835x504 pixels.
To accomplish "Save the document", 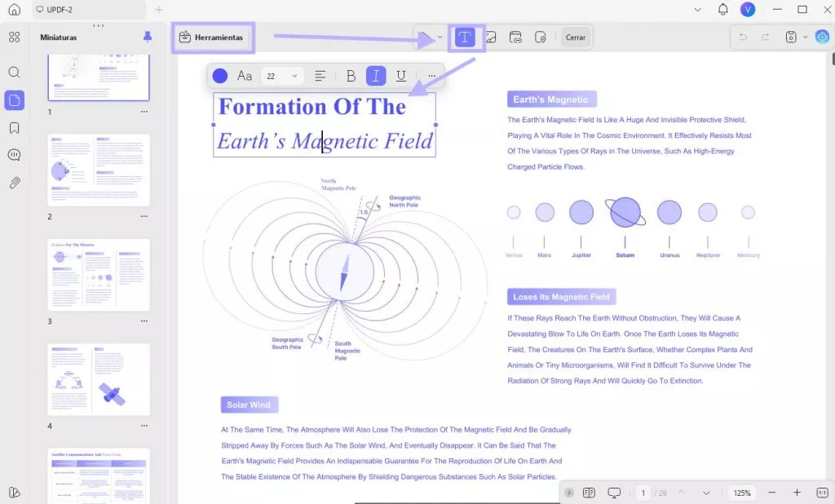I will click(x=791, y=37).
